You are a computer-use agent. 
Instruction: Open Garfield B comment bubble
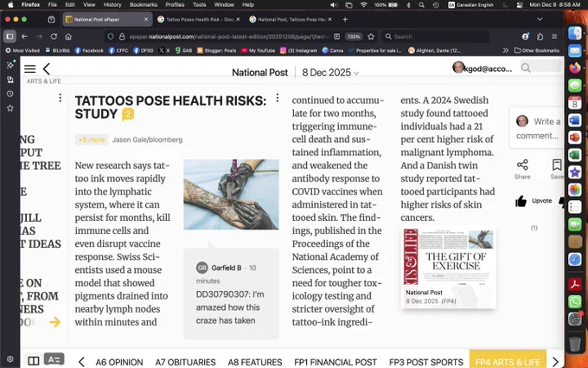[x=231, y=294]
